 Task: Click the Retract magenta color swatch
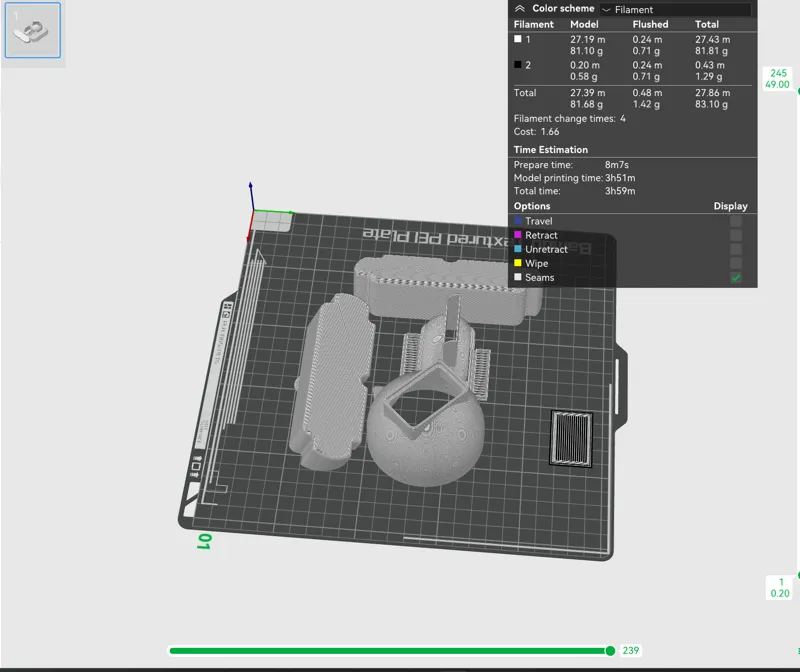pos(518,235)
